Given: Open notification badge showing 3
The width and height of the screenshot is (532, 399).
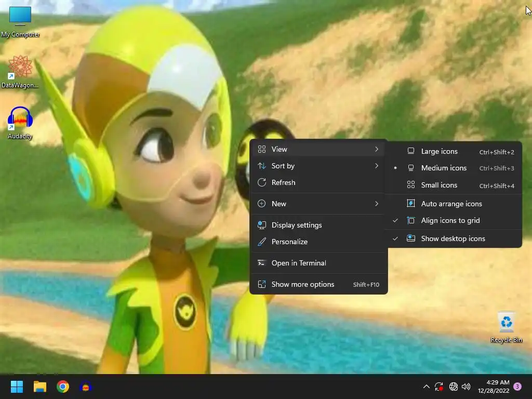Looking at the screenshot, I should tap(517, 387).
